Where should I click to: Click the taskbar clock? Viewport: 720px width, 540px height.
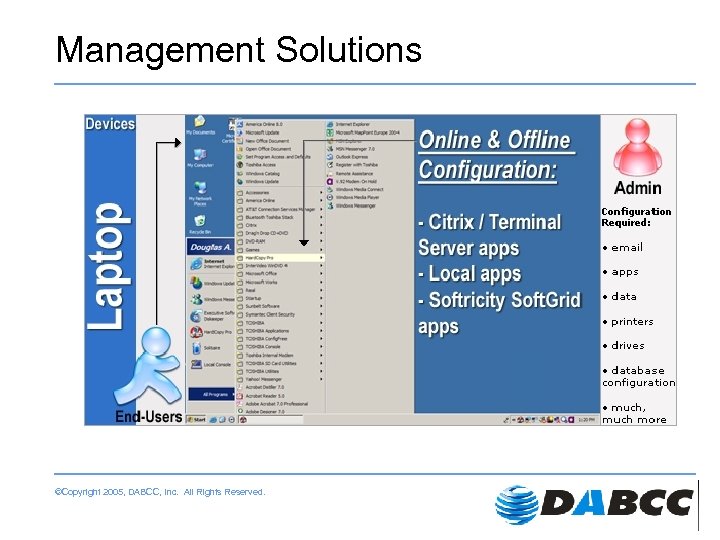click(586, 420)
